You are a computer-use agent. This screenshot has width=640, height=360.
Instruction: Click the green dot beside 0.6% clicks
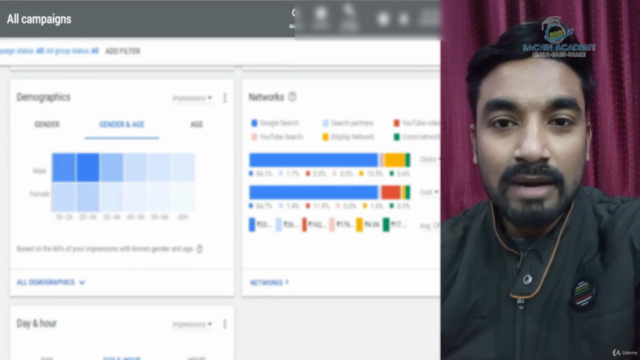pyautogui.click(x=392, y=173)
